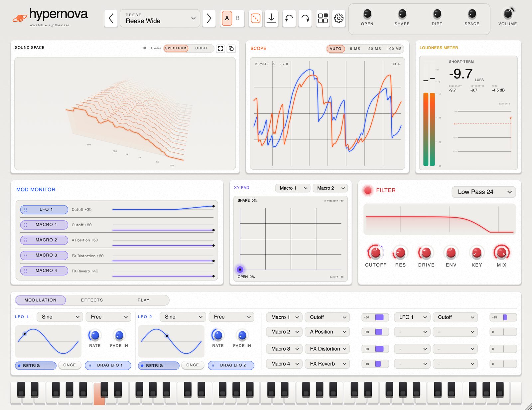
Task: Open the layout grid view icon
Action: point(323,18)
